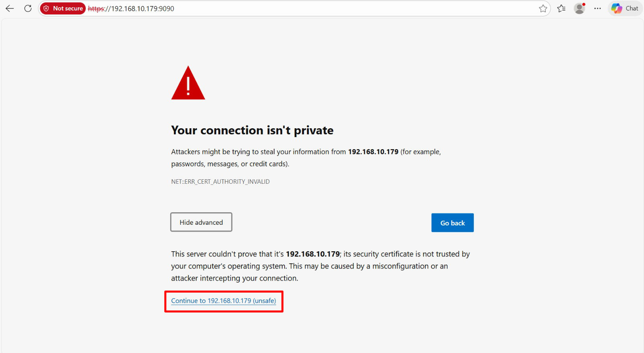Click the "Your connection isn't private" heading
The image size is (644, 353).
252,130
